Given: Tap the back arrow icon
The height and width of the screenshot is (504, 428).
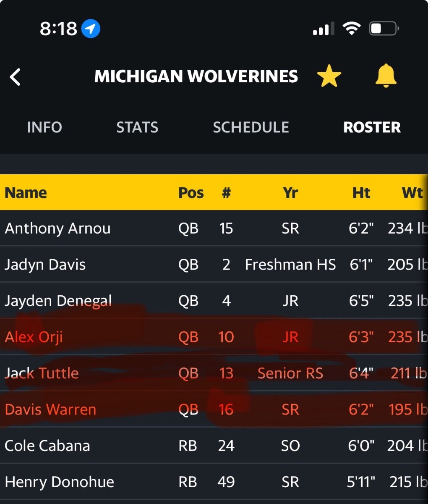Looking at the screenshot, I should tap(16, 77).
